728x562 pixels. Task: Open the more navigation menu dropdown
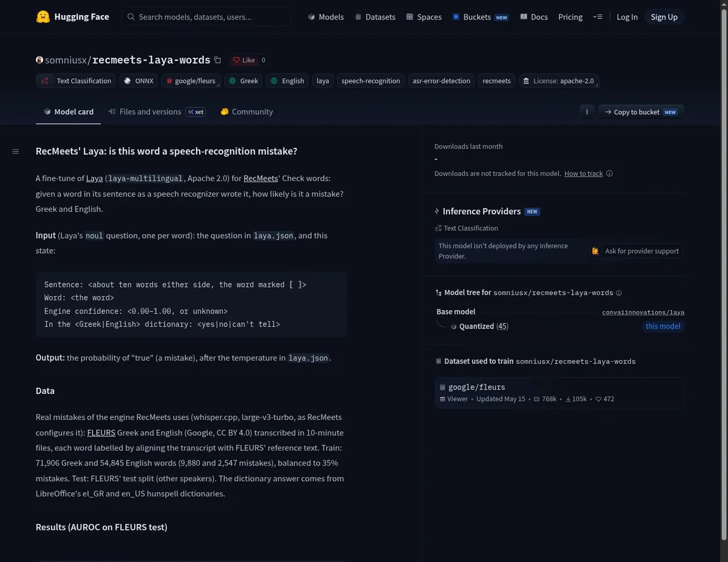tap(598, 17)
